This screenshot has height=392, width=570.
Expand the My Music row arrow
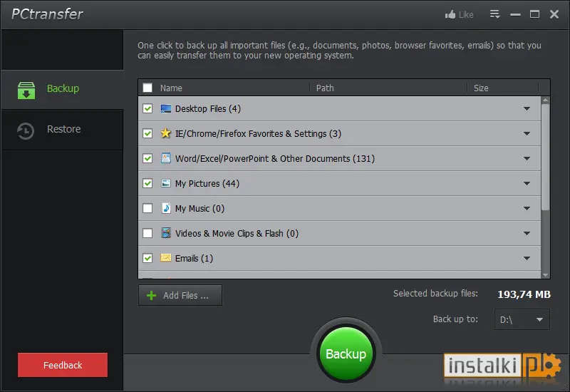[x=527, y=208]
